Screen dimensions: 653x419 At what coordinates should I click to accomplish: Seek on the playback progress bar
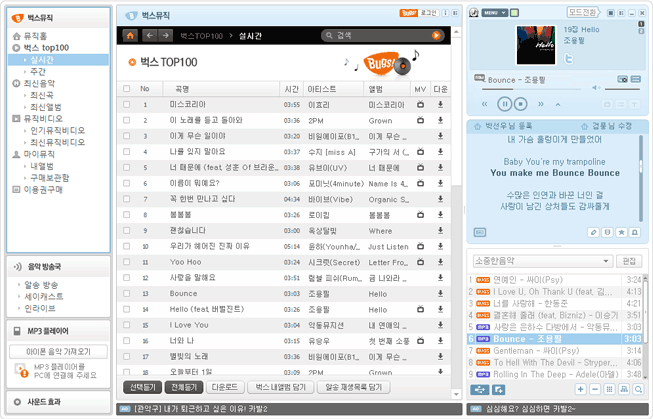[x=531, y=89]
